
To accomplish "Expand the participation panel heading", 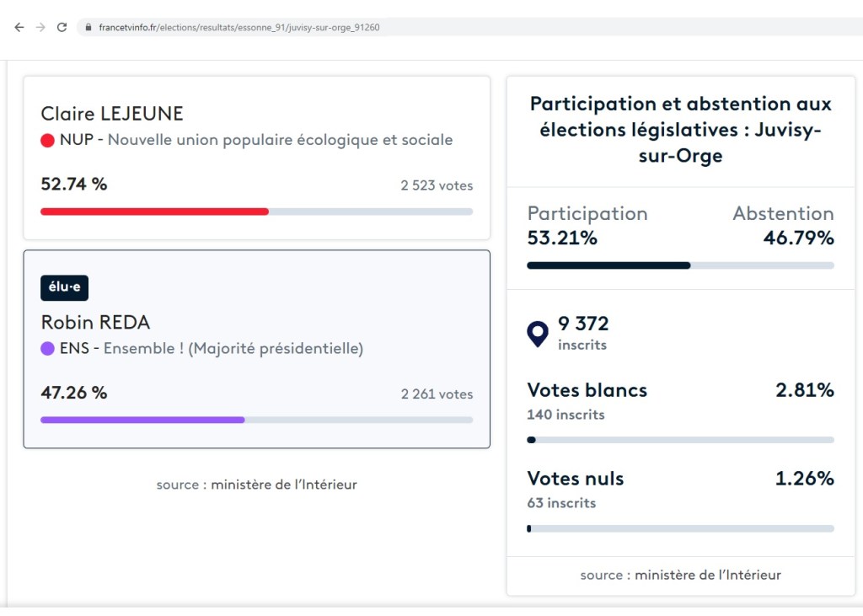I will (x=680, y=129).
